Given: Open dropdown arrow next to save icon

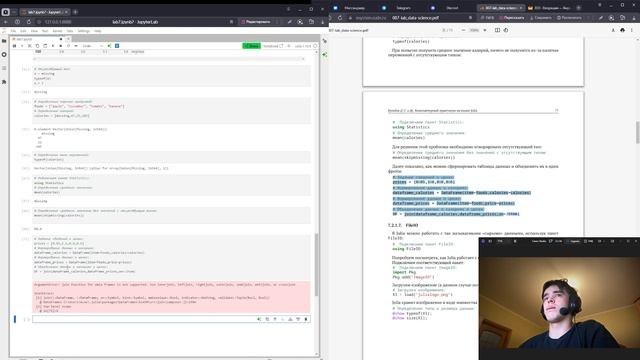Looking at the screenshot, I should 22,46.
